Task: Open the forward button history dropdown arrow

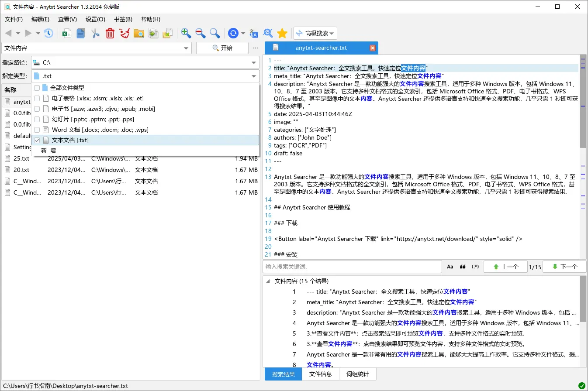Action: (x=38, y=33)
